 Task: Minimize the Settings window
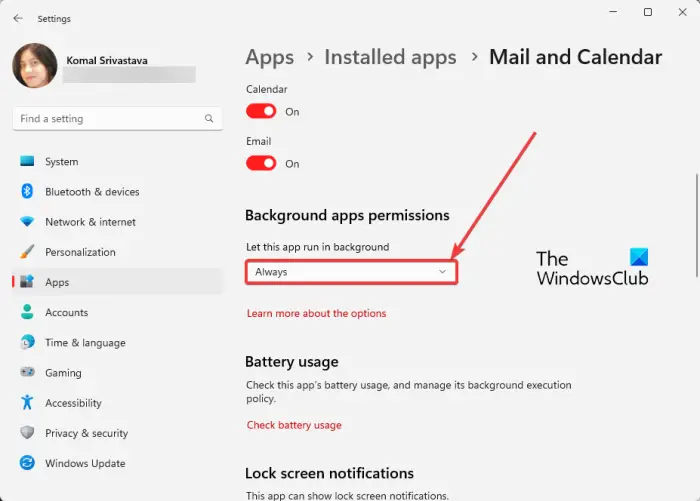613,12
